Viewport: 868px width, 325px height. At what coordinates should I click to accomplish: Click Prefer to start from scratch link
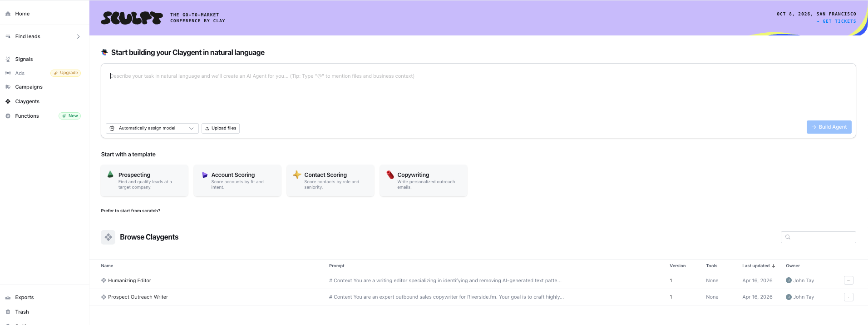pos(130,211)
